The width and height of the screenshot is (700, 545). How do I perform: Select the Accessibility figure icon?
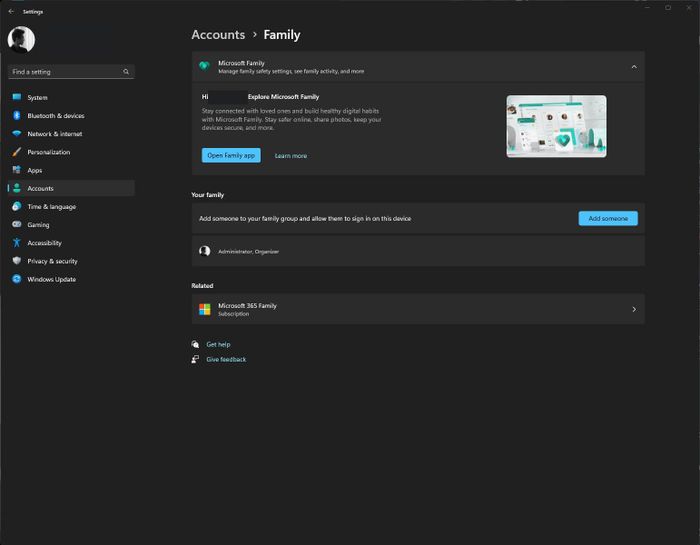(x=17, y=242)
